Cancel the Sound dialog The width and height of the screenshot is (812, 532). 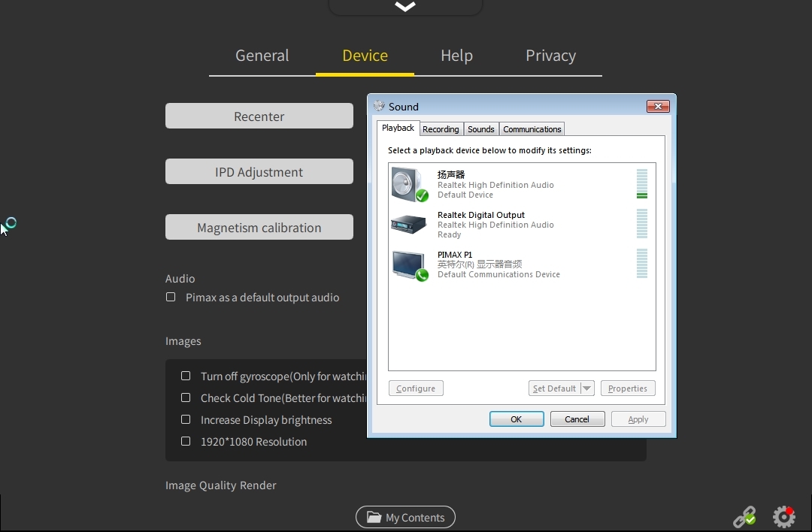(x=577, y=419)
